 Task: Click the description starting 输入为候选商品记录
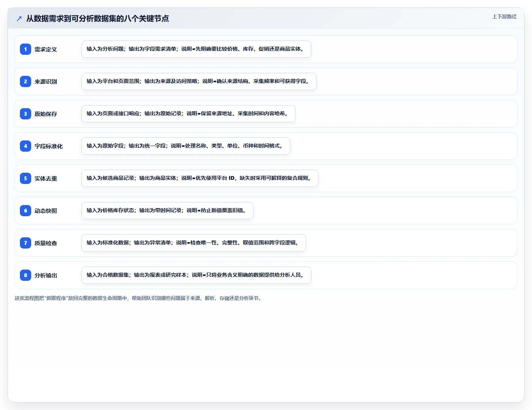click(200, 178)
